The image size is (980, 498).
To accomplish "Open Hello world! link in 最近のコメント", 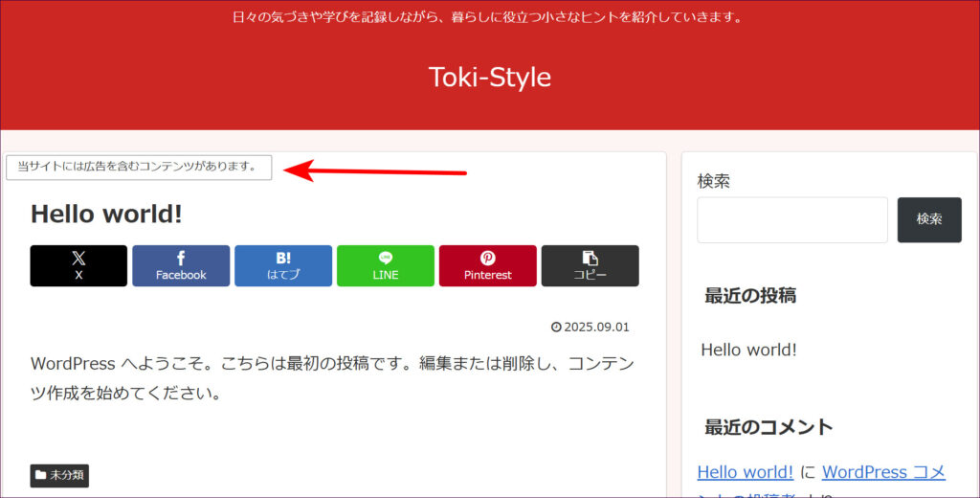I will point(745,472).
